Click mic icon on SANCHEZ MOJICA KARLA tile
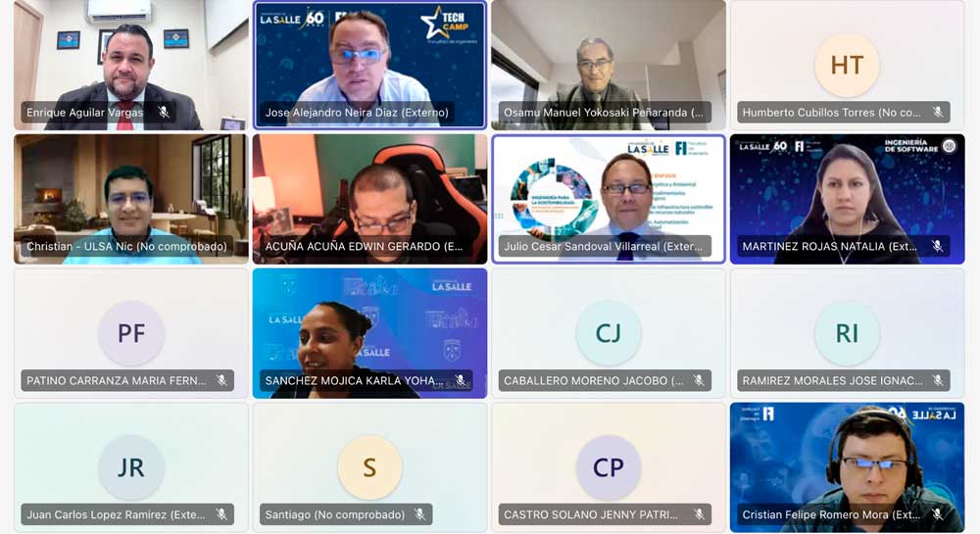Viewport: 980px width, 534px height. [460, 380]
